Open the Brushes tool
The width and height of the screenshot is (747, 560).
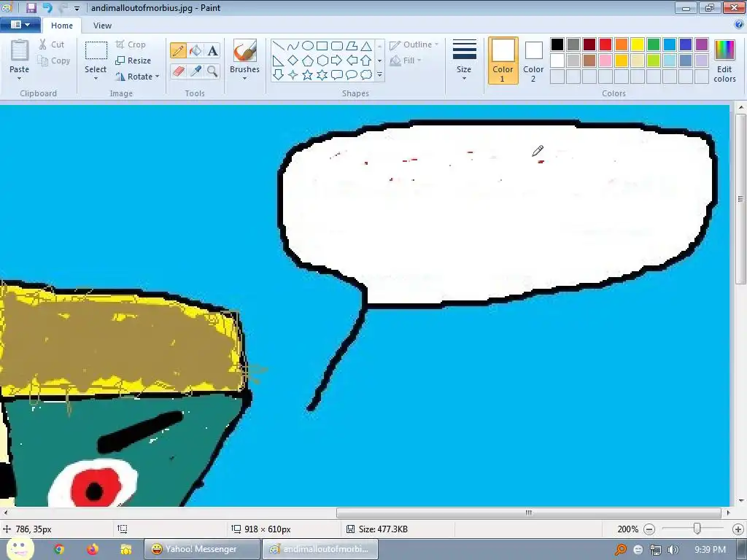[244, 50]
